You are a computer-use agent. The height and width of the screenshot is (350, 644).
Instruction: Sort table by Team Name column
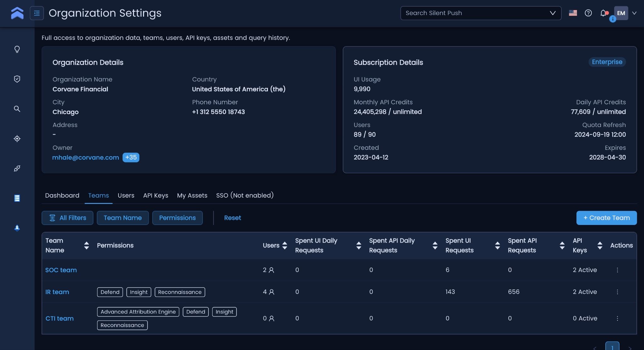coord(86,245)
